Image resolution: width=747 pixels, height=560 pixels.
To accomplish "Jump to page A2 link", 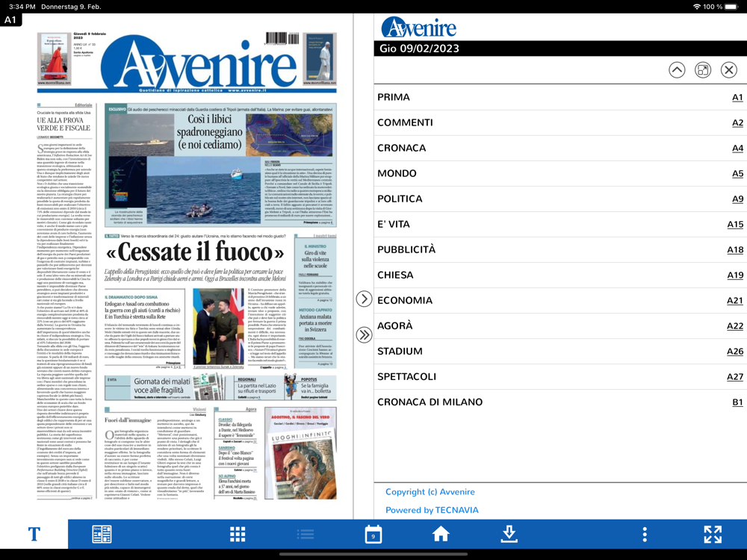I will tap(737, 122).
